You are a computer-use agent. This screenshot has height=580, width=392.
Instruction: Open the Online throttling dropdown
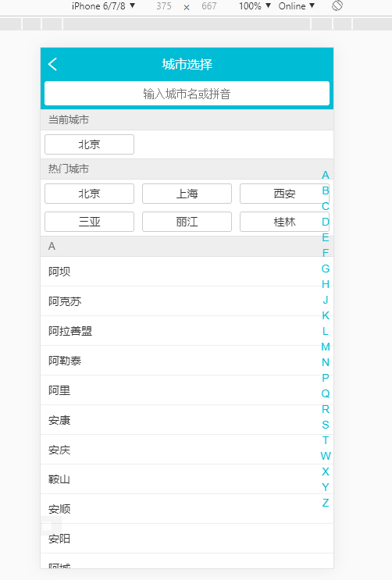(x=297, y=6)
